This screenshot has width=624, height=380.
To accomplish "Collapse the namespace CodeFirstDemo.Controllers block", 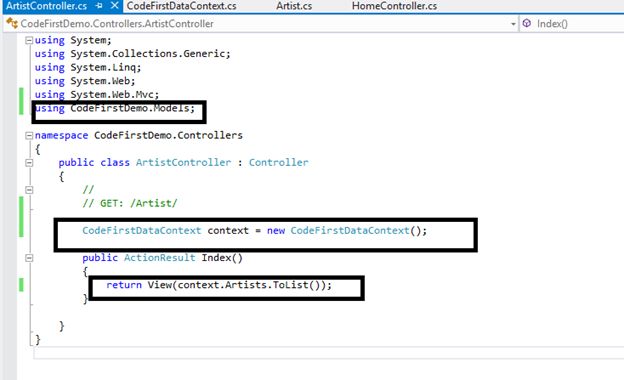I will (29, 136).
